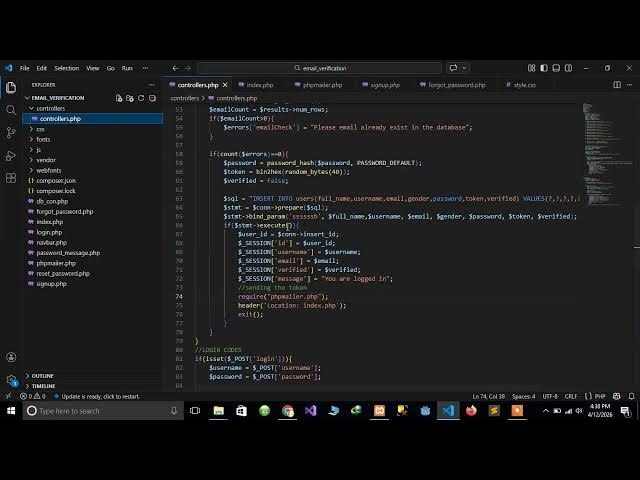Open the remote window indicator
Image resolution: width=640 pixels, height=480 pixels.
coord(8,396)
